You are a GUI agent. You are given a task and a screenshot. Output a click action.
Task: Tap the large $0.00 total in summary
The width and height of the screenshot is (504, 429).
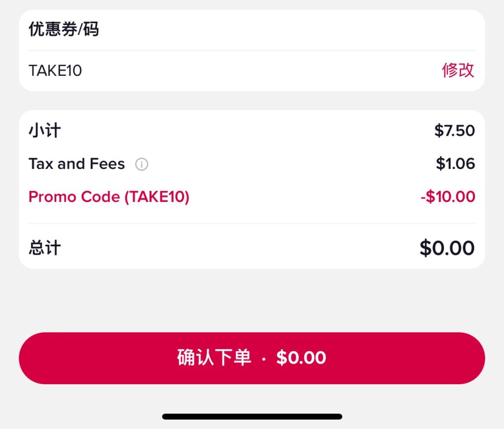[x=446, y=248]
